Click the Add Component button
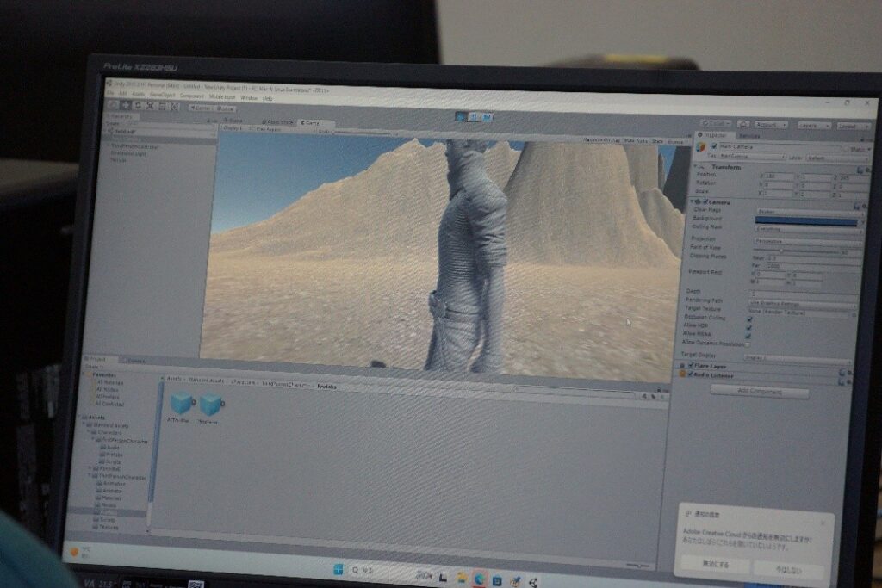This screenshot has height=588, width=882. pyautogui.click(x=760, y=392)
